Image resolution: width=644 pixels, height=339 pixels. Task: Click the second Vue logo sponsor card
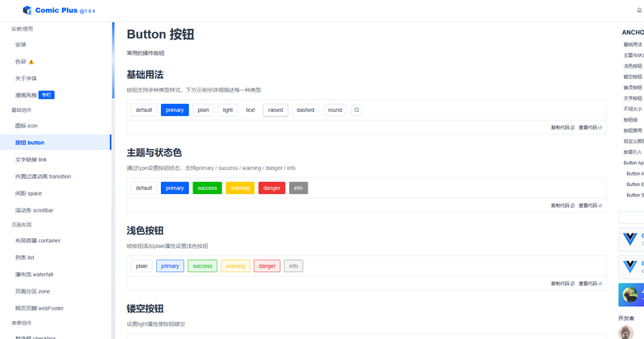tap(631, 267)
